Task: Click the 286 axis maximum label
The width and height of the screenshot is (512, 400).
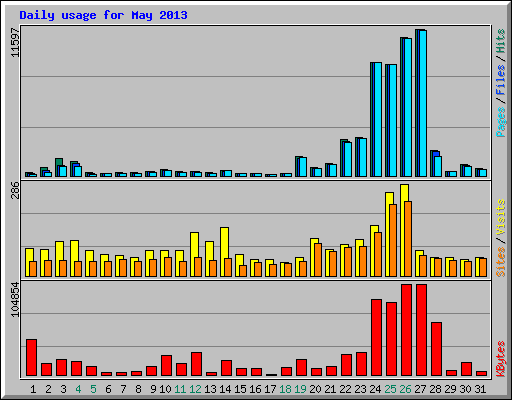Action: click(15, 190)
